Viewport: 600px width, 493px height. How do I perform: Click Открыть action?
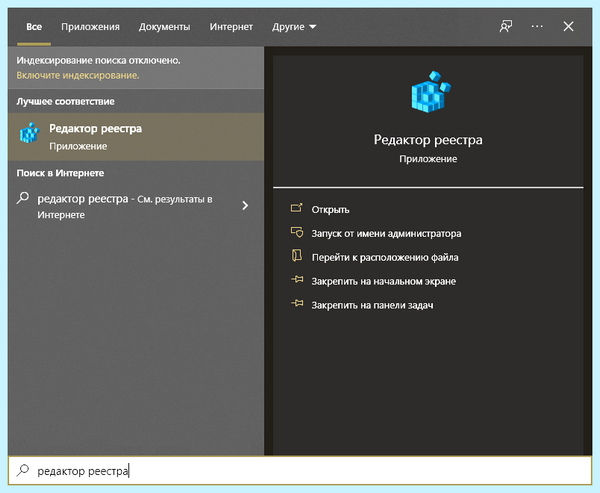[330, 210]
